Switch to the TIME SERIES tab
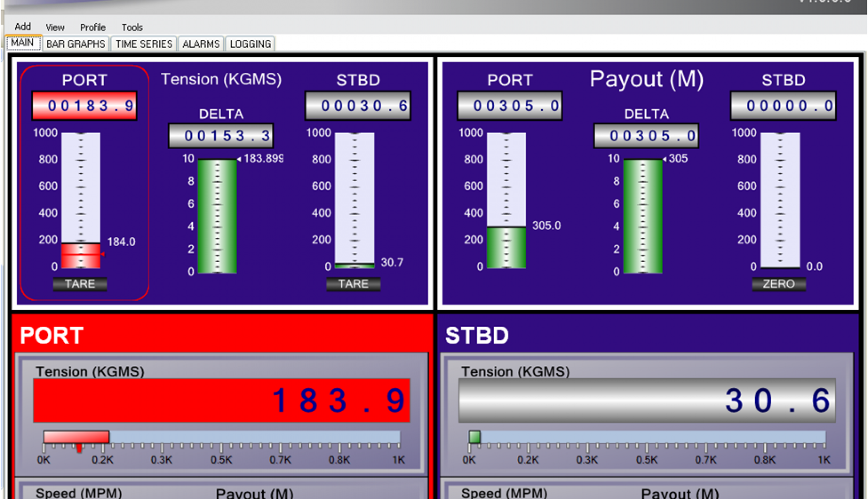 pos(144,44)
